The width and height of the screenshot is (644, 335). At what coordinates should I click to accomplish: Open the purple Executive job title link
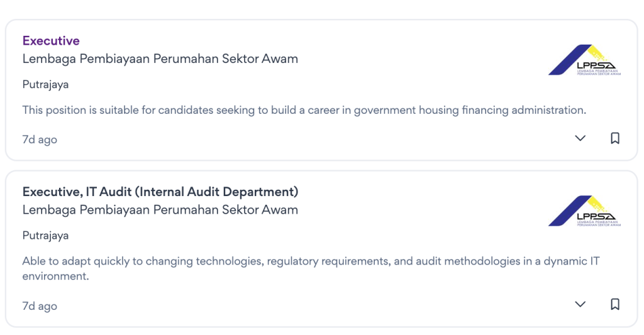pyautogui.click(x=51, y=41)
